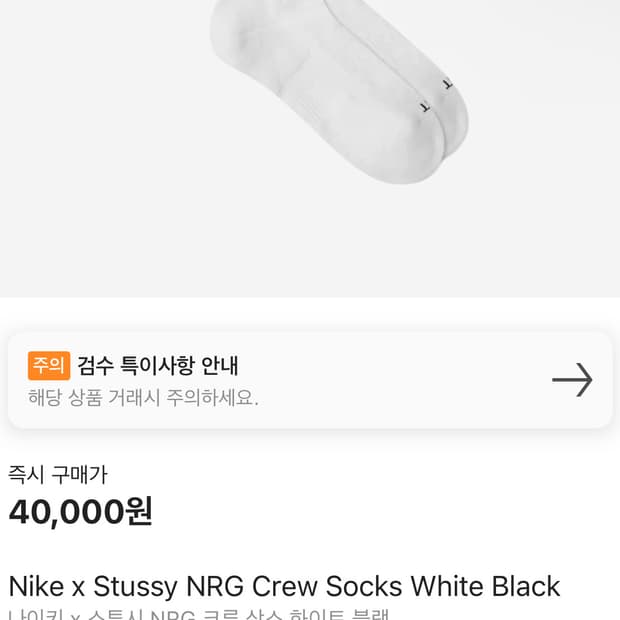Tap the blank gray area right of the socks

point(550,150)
